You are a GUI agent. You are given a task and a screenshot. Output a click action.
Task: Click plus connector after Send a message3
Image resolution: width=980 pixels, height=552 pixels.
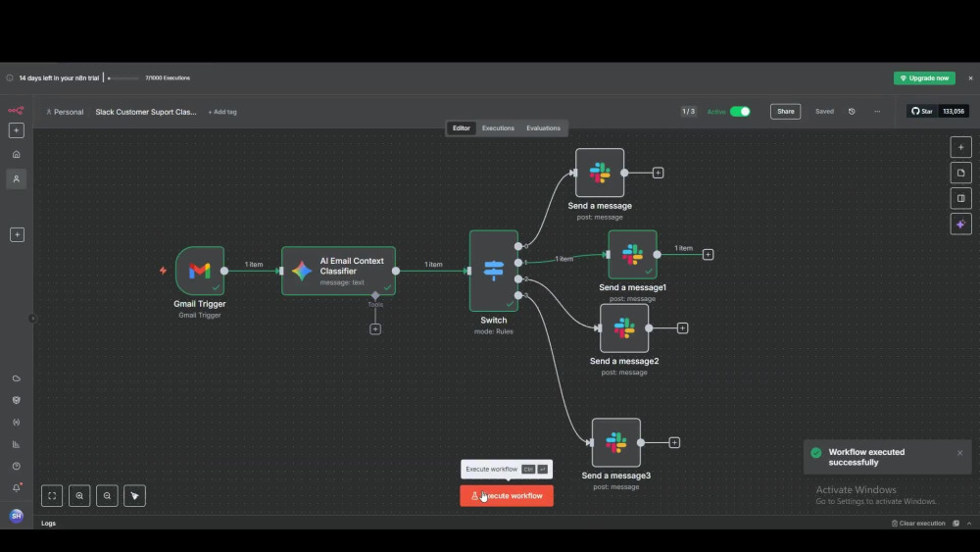click(x=674, y=442)
